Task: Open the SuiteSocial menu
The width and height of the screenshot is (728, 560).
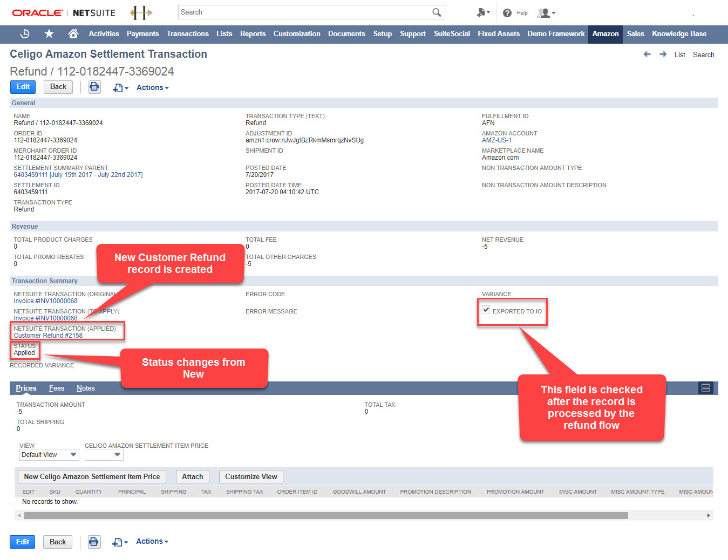Action: tap(452, 33)
